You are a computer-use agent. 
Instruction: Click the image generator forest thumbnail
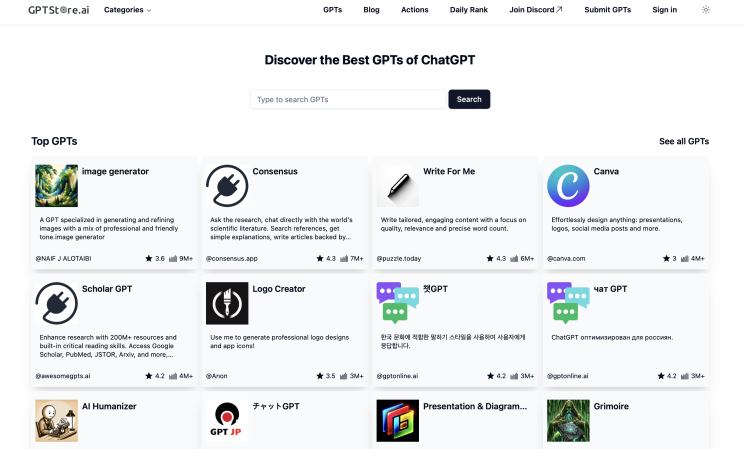(56, 186)
